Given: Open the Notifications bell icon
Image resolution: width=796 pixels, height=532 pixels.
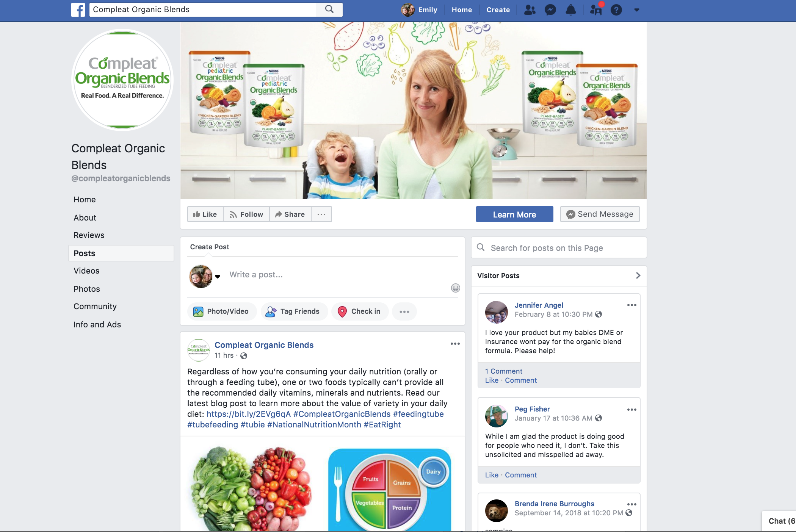Looking at the screenshot, I should point(570,10).
